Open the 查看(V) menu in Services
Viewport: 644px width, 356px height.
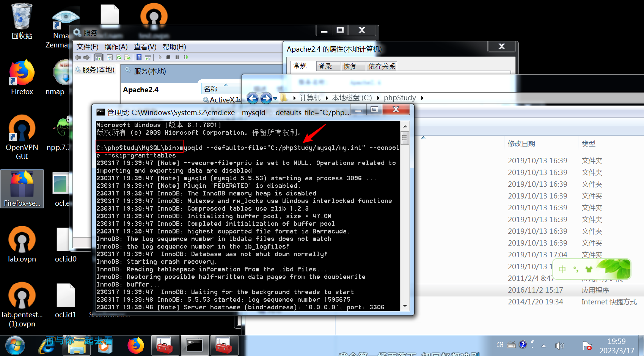145,47
